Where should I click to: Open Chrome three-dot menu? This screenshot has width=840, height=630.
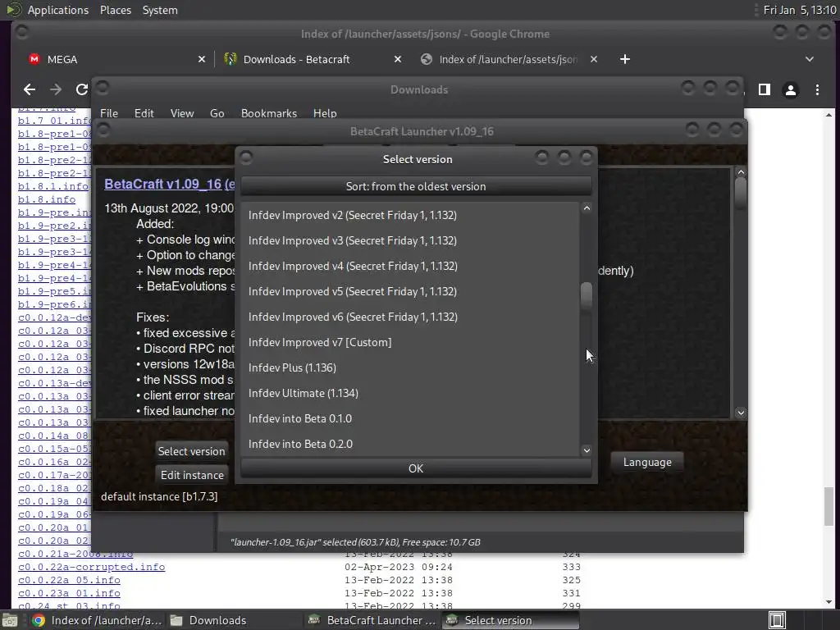click(x=817, y=89)
